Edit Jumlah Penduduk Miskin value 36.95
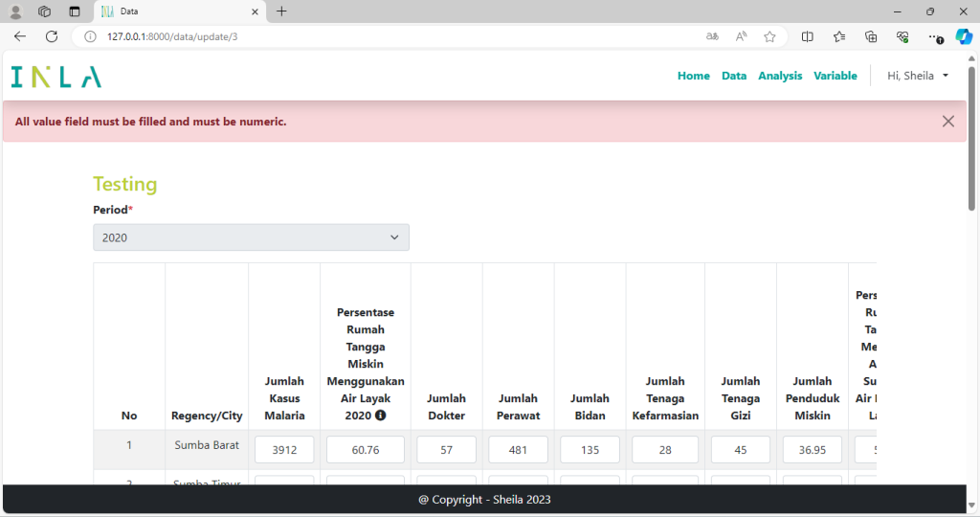 click(x=813, y=449)
